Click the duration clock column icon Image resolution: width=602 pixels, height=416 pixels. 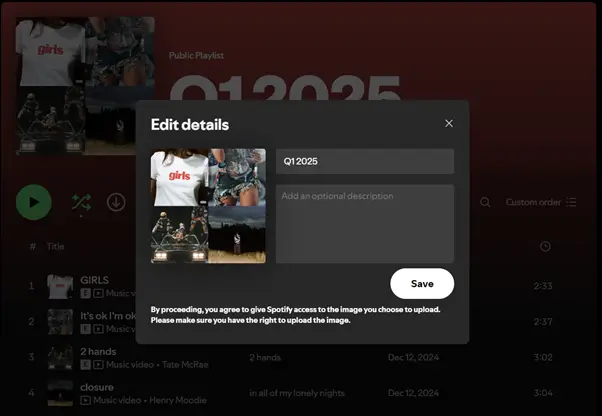click(545, 246)
